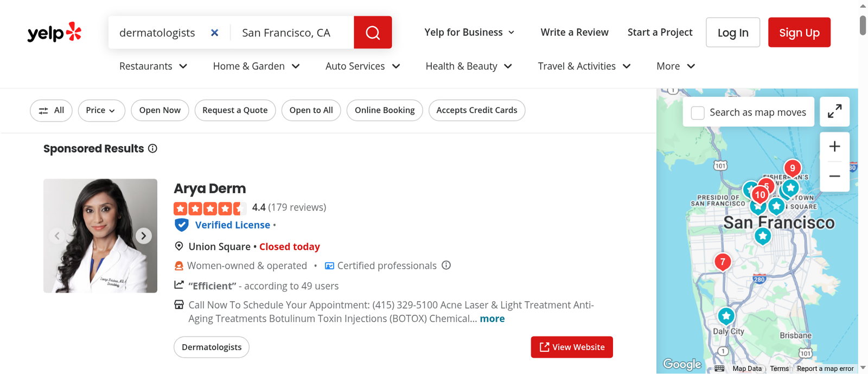Click the star marker near Daly City
This screenshot has height=374, width=868.
pos(726,316)
